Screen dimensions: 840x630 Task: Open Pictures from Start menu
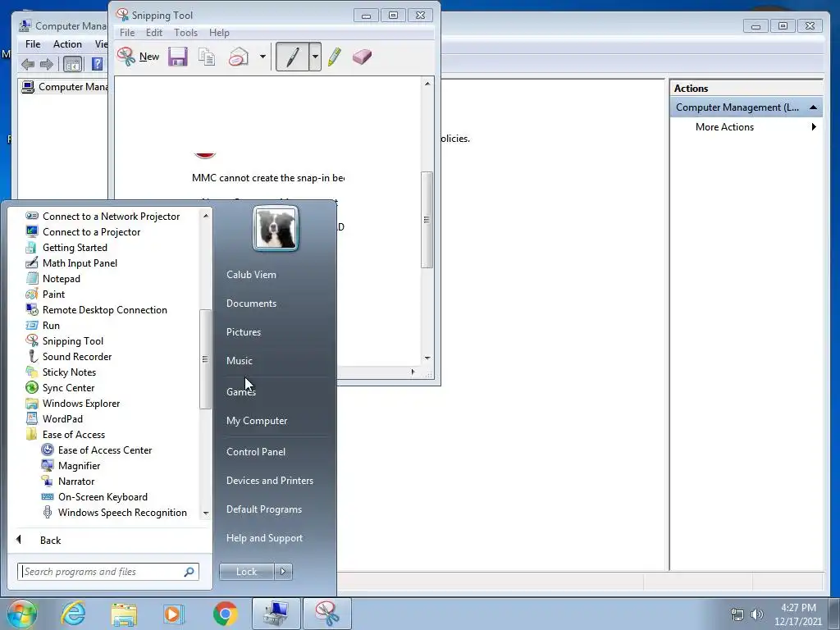(x=243, y=332)
